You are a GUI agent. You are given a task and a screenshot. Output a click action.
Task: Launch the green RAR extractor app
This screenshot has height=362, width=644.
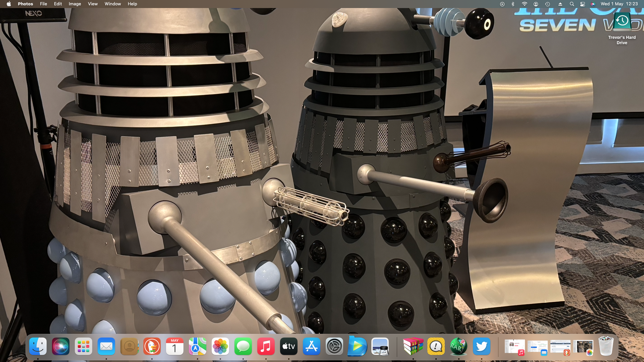tap(459, 346)
